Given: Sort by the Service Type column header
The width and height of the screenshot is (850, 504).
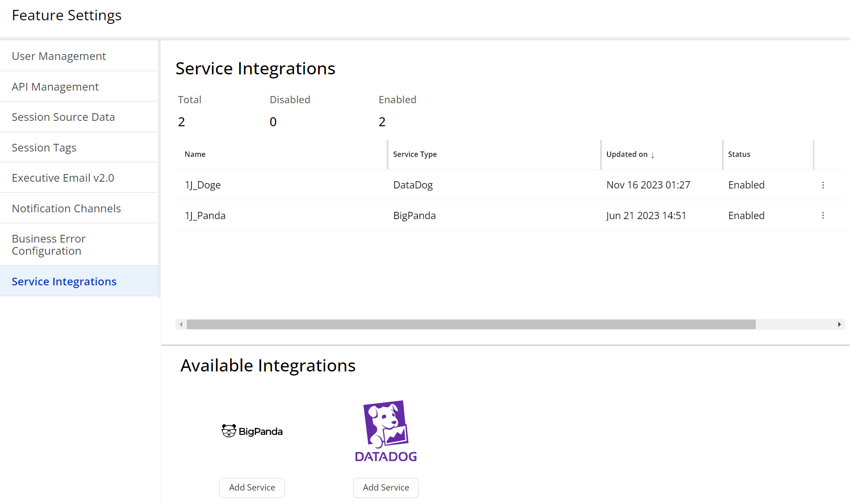Looking at the screenshot, I should click(x=415, y=154).
